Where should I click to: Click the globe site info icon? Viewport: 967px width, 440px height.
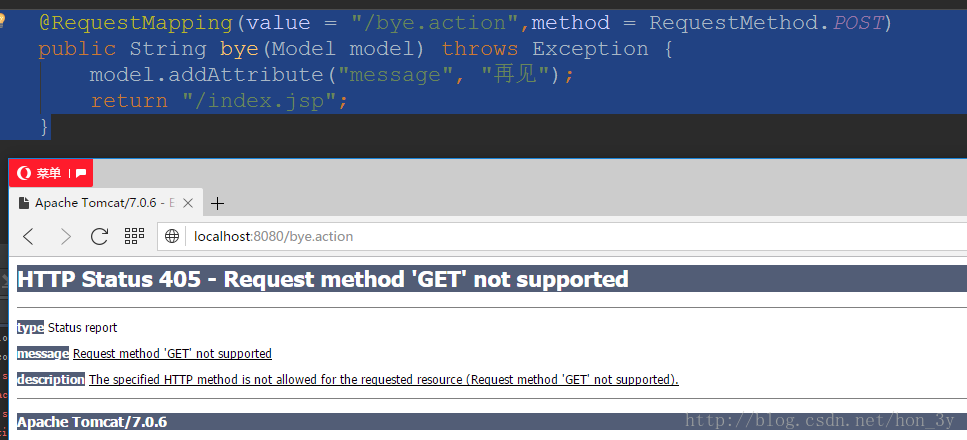[172, 236]
